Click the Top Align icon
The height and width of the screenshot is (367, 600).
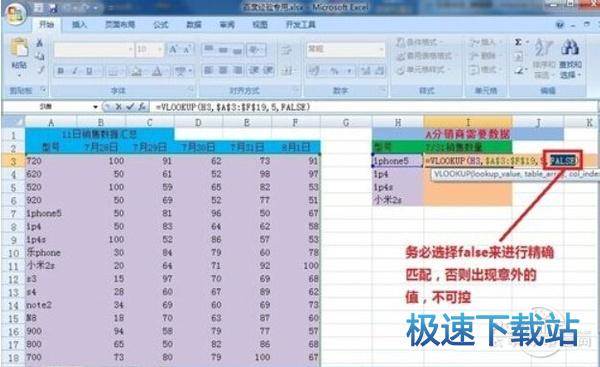point(209,49)
